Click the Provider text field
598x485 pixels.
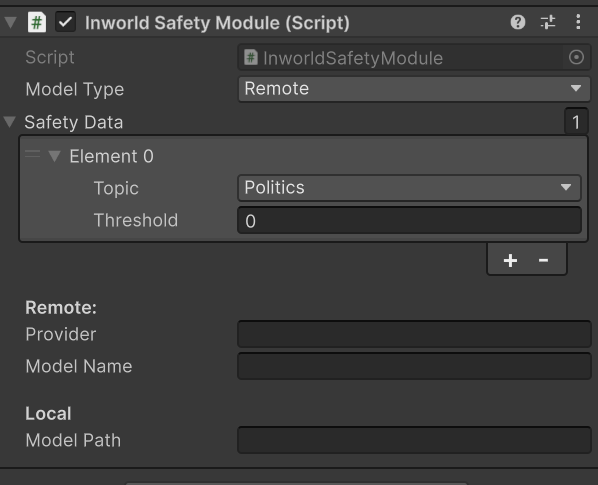click(414, 334)
